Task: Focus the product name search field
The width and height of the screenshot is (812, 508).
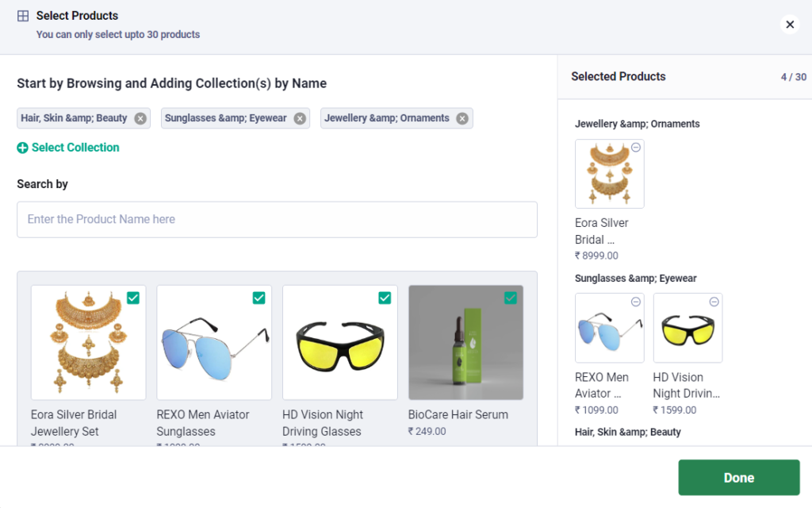Action: [277, 219]
